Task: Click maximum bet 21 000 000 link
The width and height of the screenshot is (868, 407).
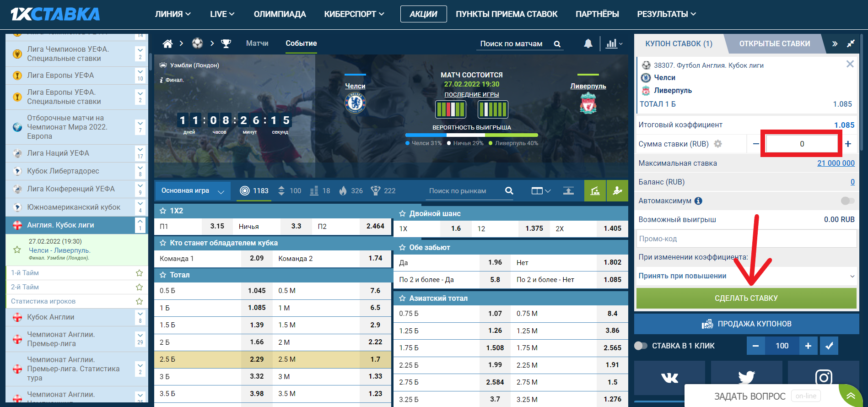Action: [836, 163]
